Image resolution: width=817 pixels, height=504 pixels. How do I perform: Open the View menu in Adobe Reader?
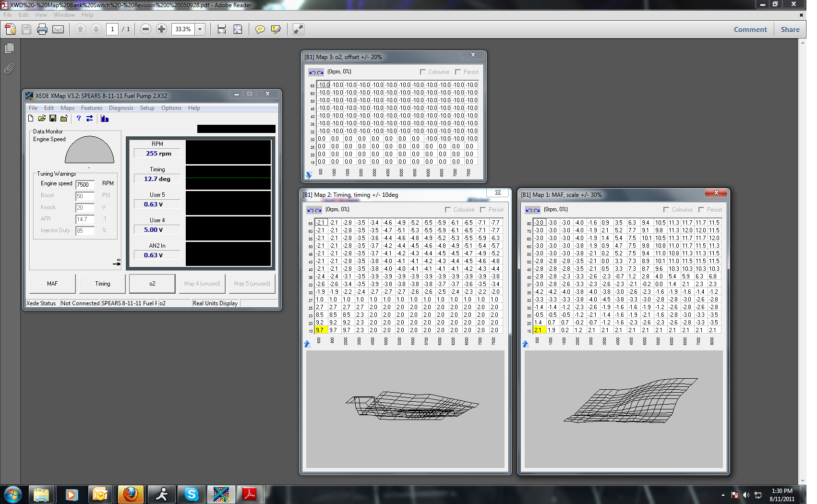click(x=41, y=15)
